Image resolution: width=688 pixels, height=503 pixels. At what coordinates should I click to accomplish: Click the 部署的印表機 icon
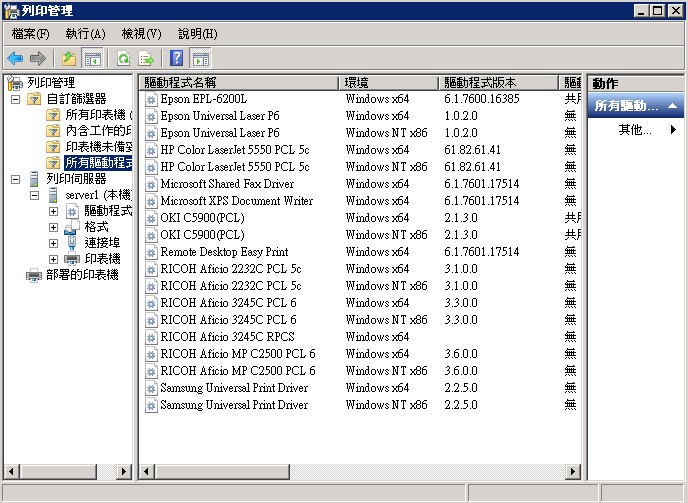(34, 275)
